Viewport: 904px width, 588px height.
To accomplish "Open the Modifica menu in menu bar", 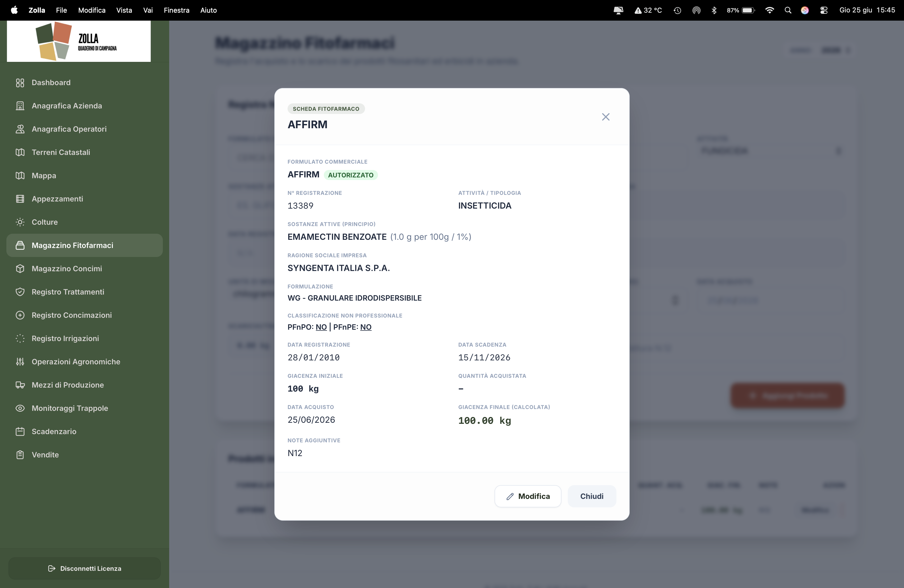I will (92, 10).
